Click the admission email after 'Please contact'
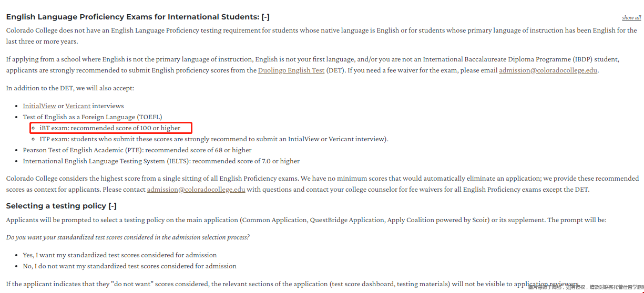The width and height of the screenshot is (644, 293). coord(196,190)
